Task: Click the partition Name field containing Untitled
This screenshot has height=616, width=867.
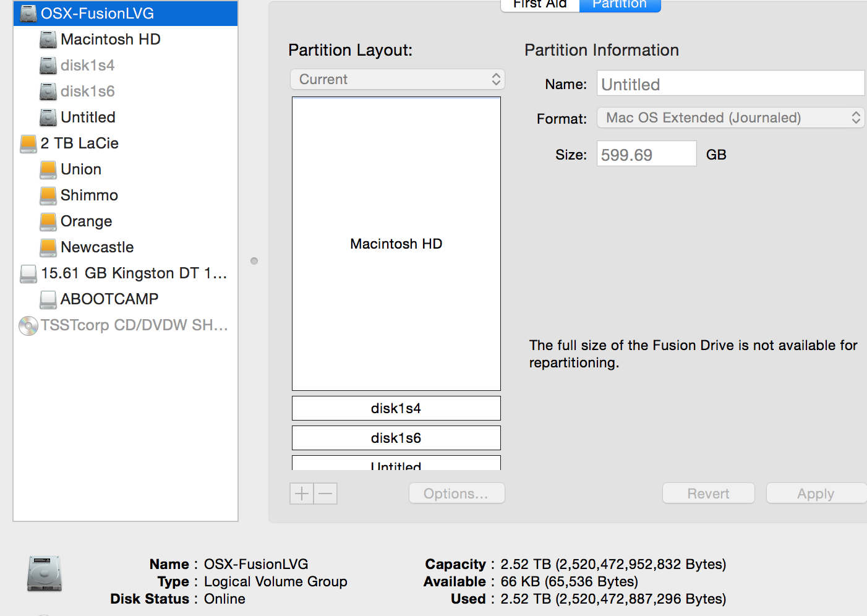Action: pyautogui.click(x=730, y=83)
